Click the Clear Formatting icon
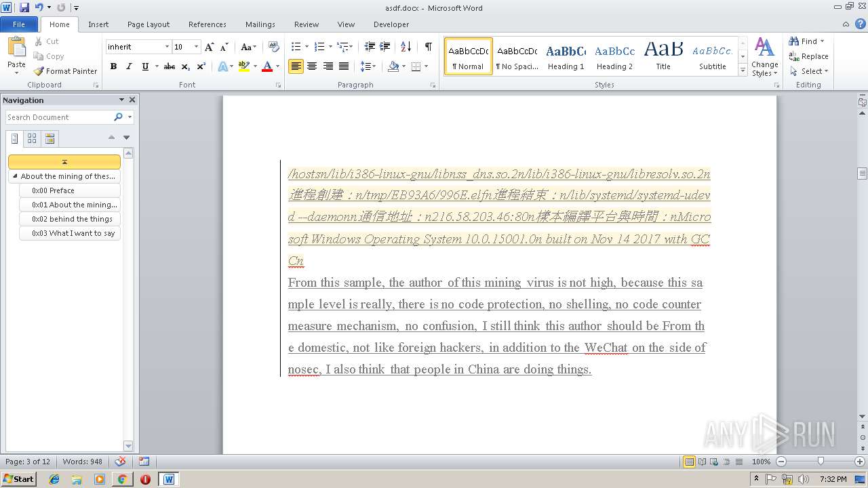Screen dimensions: 868x488 coord(274,47)
